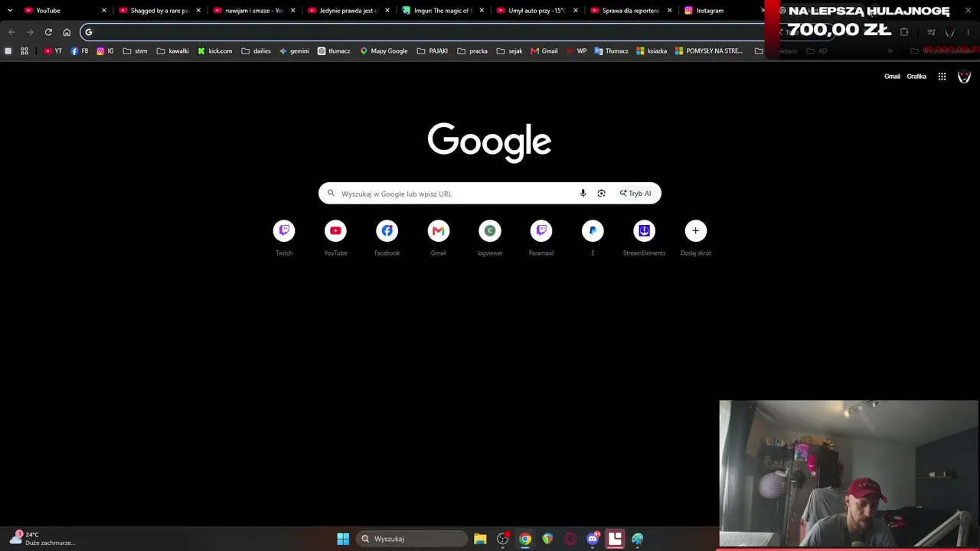Expand the pracka bookmarks folder
This screenshot has height=551, width=980.
tap(472, 51)
